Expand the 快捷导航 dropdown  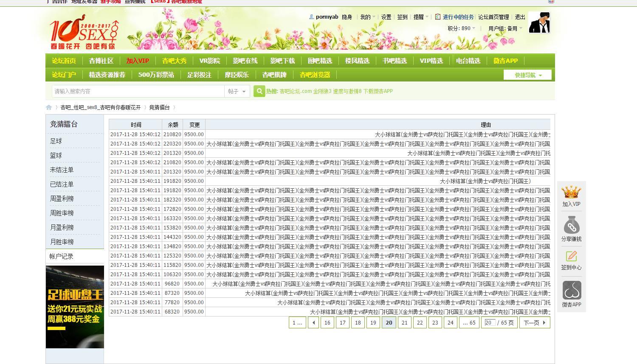(527, 75)
